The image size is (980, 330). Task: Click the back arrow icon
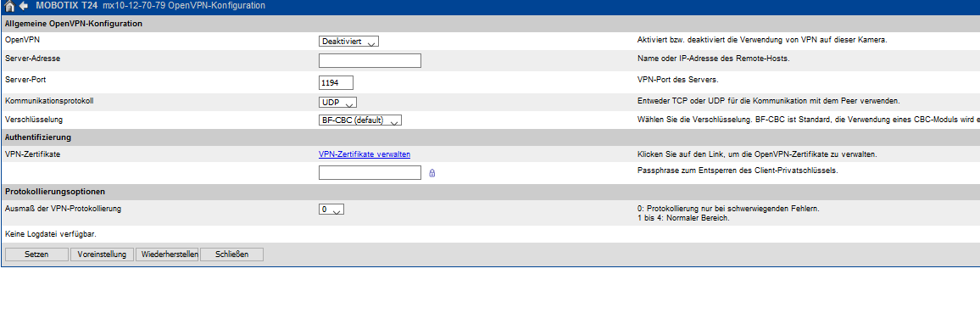point(24,6)
